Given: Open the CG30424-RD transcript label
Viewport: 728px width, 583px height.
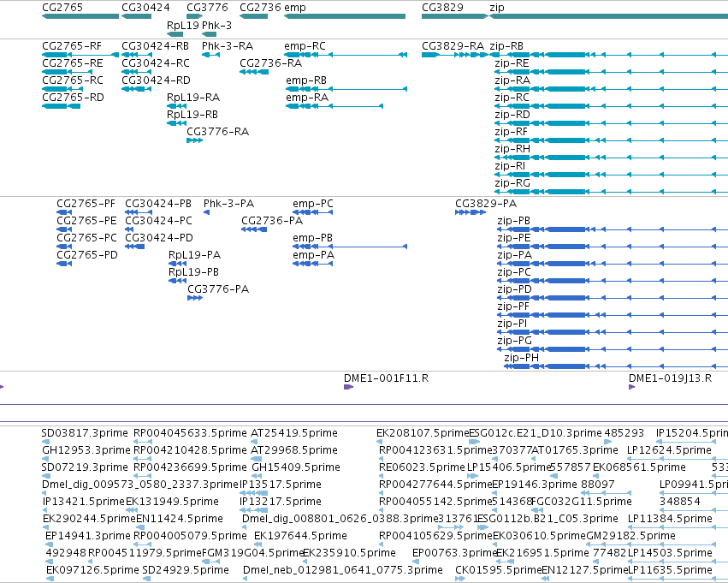Looking at the screenshot, I should click(156, 80).
